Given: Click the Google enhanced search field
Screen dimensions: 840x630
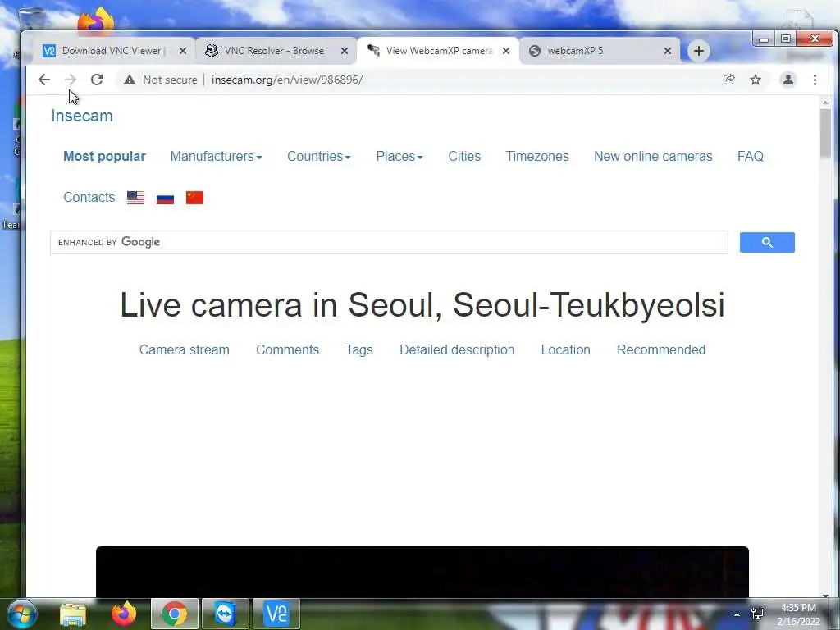Looking at the screenshot, I should pyautogui.click(x=389, y=242).
